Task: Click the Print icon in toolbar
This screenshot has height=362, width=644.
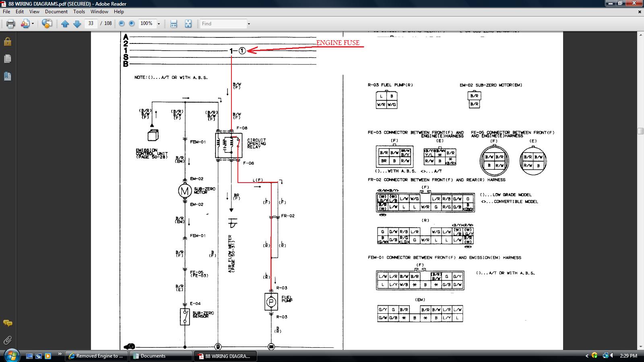Action: pyautogui.click(x=11, y=24)
